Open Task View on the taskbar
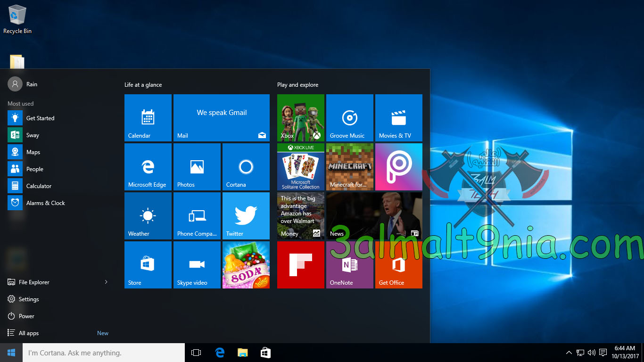The image size is (644, 362). click(196, 353)
